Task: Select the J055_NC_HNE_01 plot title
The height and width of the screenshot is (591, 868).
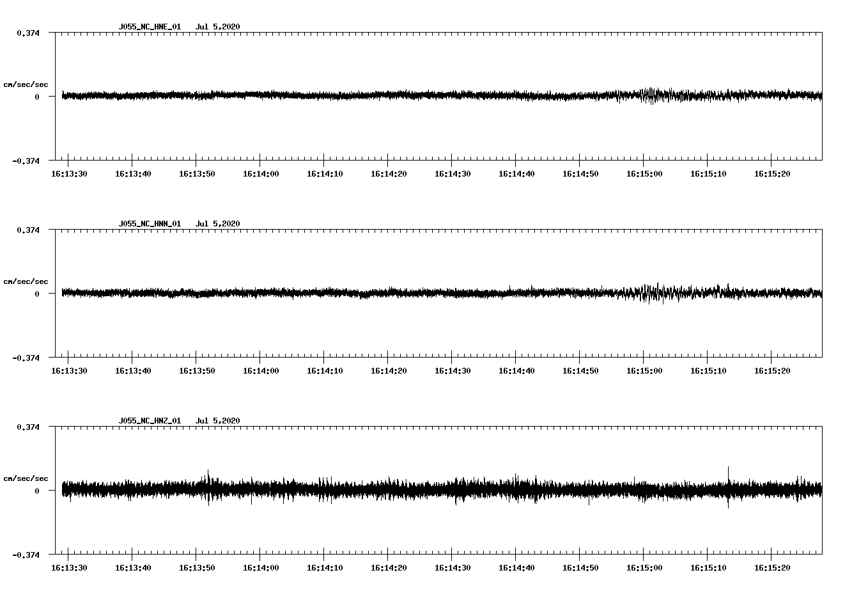Action: tap(150, 27)
